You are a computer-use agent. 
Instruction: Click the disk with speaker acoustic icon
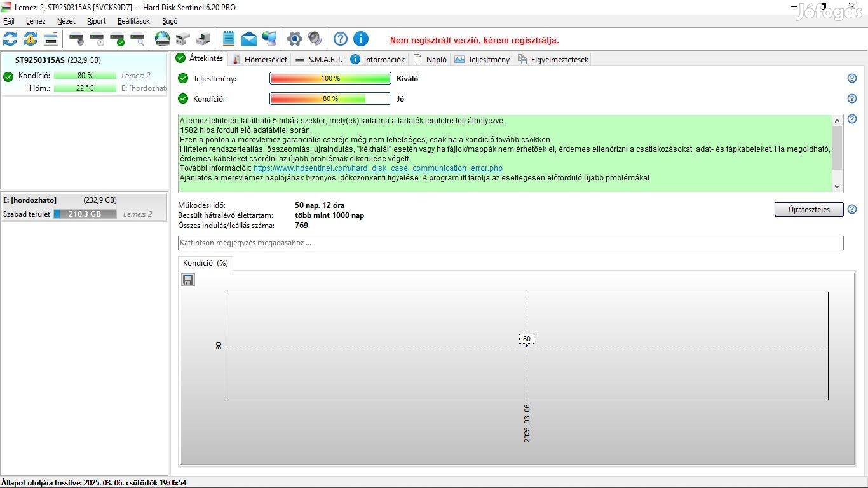click(x=76, y=39)
